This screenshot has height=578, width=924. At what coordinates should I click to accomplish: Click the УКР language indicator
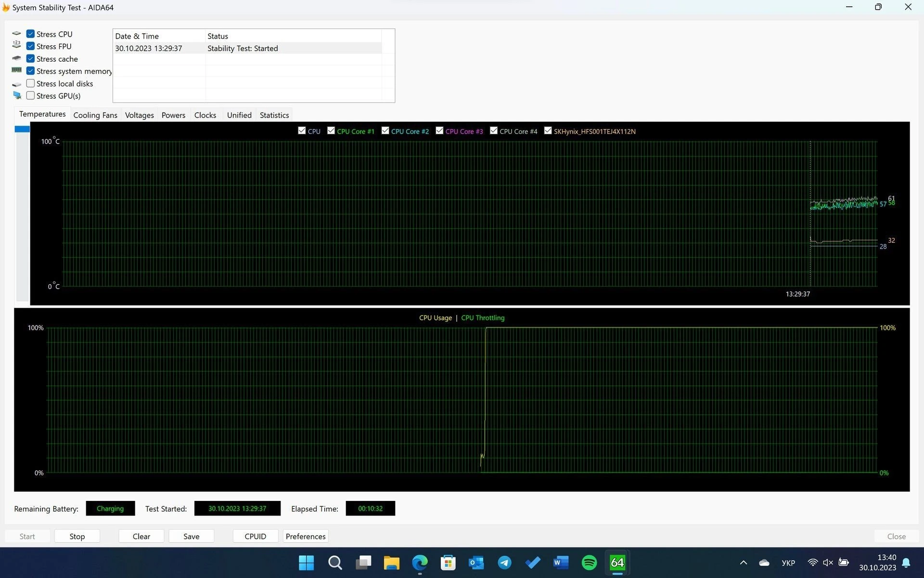[x=788, y=563]
